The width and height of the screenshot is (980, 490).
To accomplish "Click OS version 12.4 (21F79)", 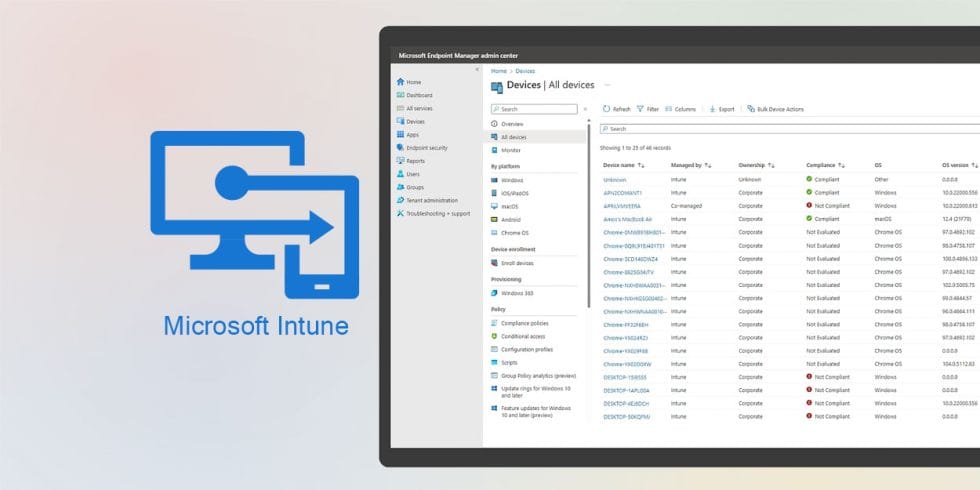I will pos(957,219).
